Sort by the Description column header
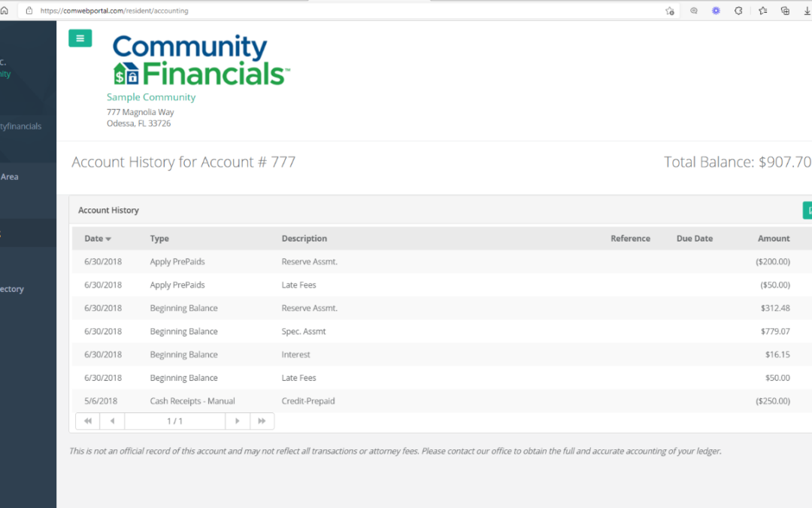Screen dimensions: 812x508 [304, 239]
